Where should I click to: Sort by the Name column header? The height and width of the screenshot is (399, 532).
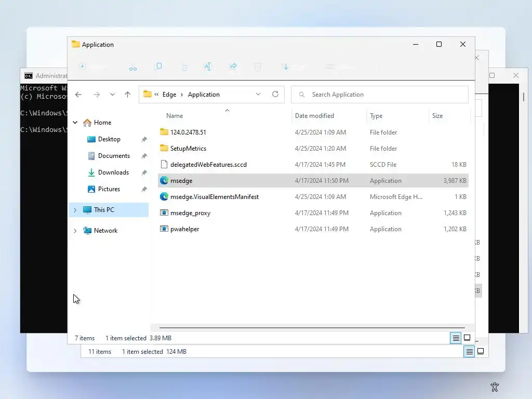pyautogui.click(x=175, y=116)
